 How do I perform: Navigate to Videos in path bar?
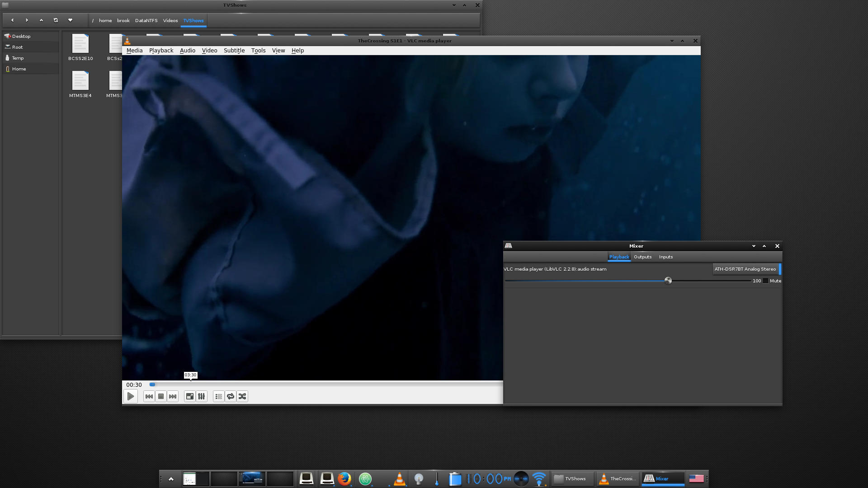[170, 20]
